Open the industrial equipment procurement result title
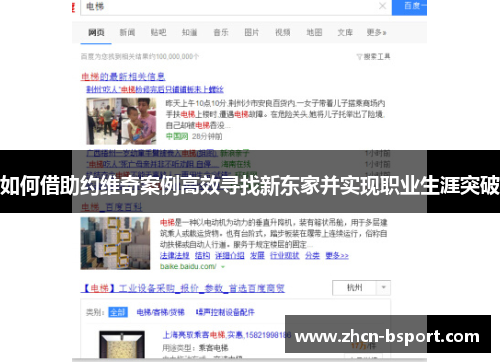Image resolution: width=500 pixels, height=362 pixels. click(183, 288)
